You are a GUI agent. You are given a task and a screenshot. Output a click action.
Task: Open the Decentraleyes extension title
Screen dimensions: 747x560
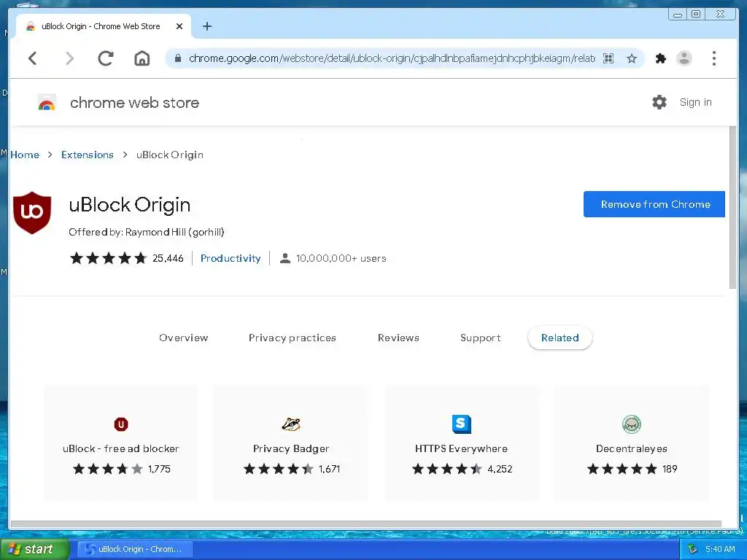tap(632, 448)
